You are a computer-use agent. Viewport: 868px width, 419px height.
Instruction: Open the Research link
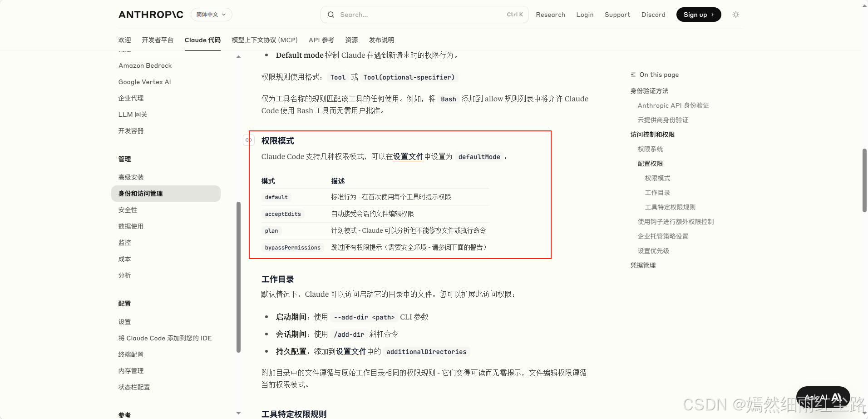point(550,15)
